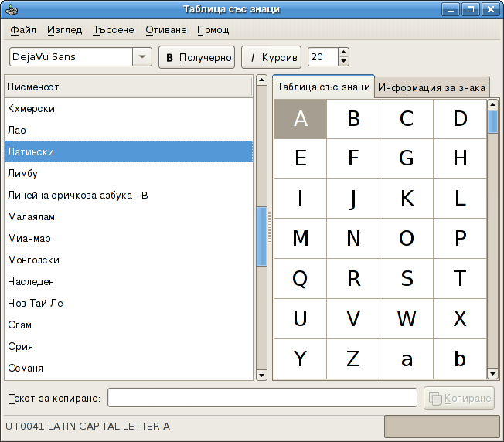Pick the capital letter Q character
This screenshot has width=504, height=442.
tap(301, 278)
